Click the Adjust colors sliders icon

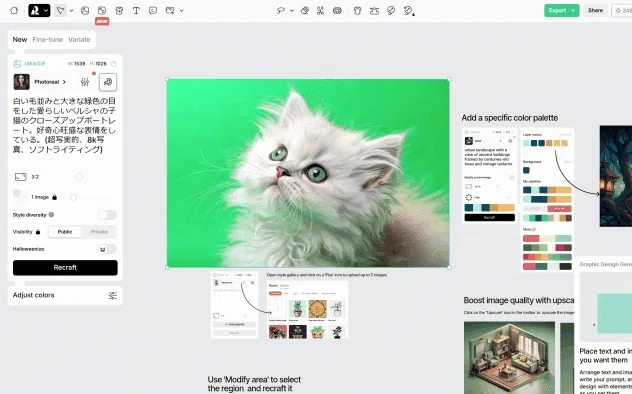click(112, 295)
